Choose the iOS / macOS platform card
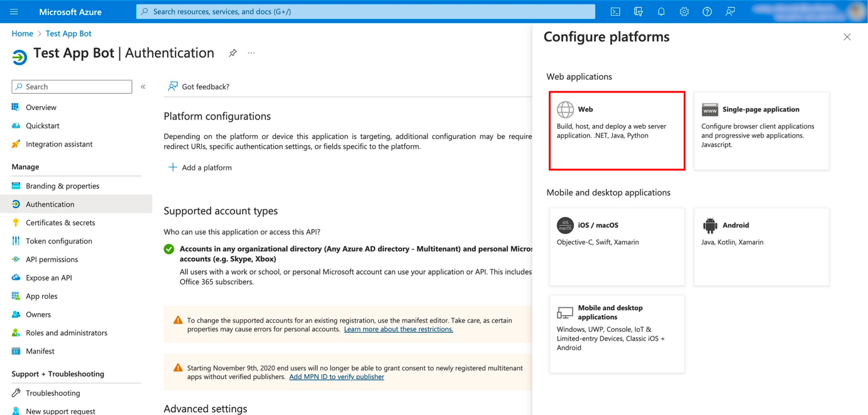The height and width of the screenshot is (415, 868). 617,246
